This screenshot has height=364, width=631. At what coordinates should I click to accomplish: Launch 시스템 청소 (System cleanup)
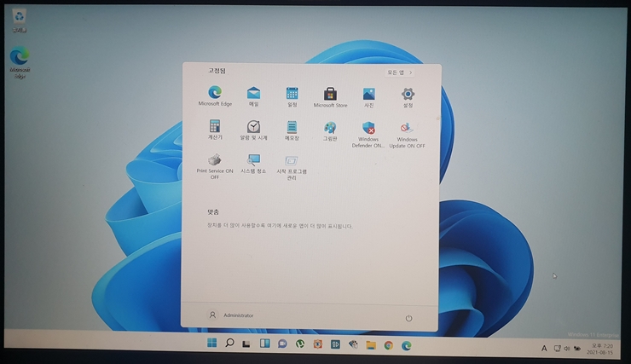[253, 164]
